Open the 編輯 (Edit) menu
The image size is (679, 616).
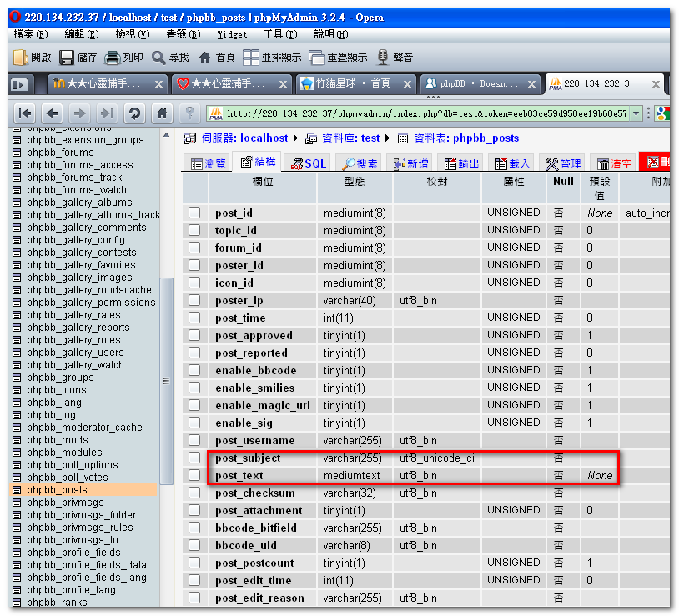click(x=82, y=34)
